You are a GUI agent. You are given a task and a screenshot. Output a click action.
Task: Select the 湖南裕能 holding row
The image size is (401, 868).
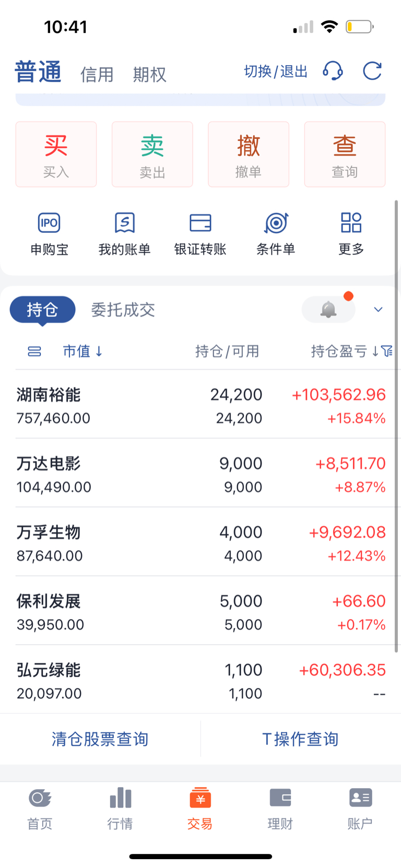[x=200, y=405]
